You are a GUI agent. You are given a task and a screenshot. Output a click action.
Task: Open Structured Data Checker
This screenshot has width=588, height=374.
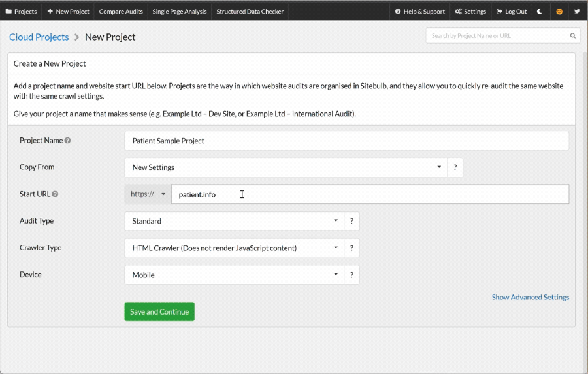(x=250, y=12)
